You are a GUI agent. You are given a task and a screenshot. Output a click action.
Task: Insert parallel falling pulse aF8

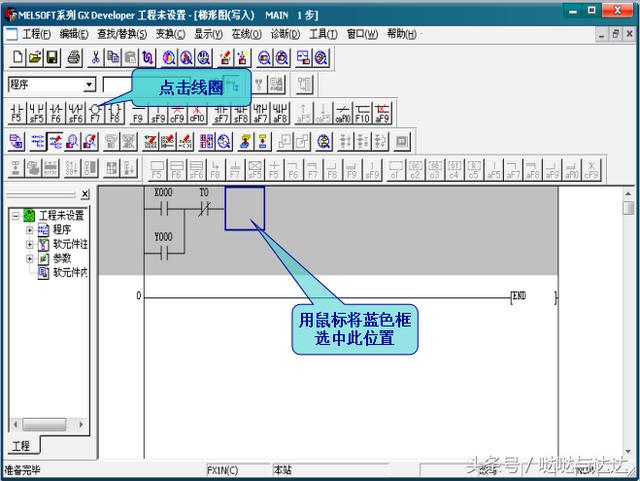point(280,113)
